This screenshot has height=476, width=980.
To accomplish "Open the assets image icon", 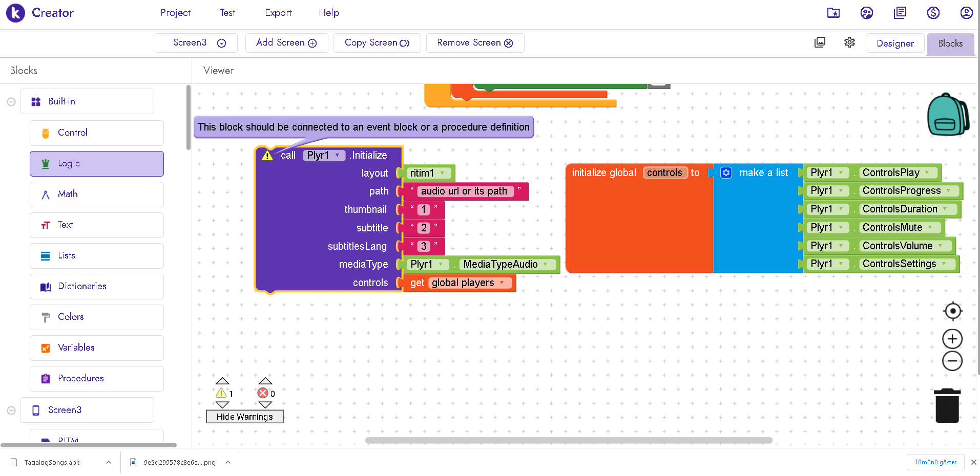I will (820, 43).
